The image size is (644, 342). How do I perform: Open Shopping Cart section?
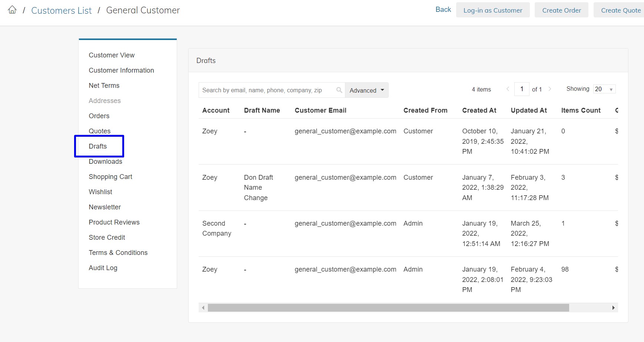(x=110, y=177)
